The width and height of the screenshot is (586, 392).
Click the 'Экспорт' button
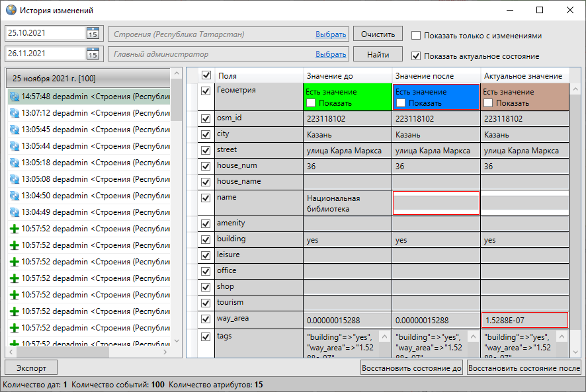point(31,368)
